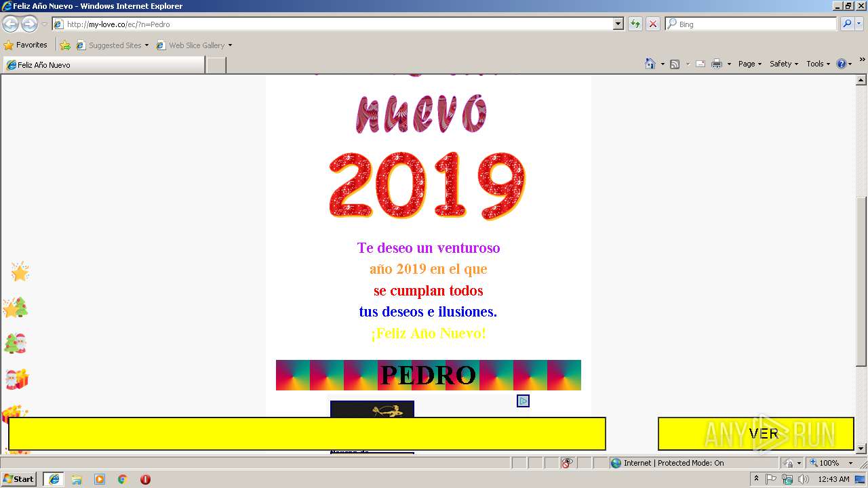The width and height of the screenshot is (868, 488).
Task: Click the red Opera-style taskbar icon
Action: (x=145, y=479)
